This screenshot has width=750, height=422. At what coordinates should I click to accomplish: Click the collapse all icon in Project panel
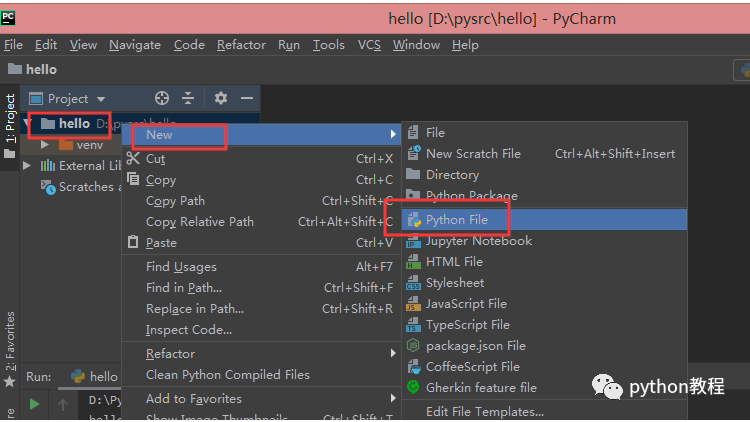point(188,98)
